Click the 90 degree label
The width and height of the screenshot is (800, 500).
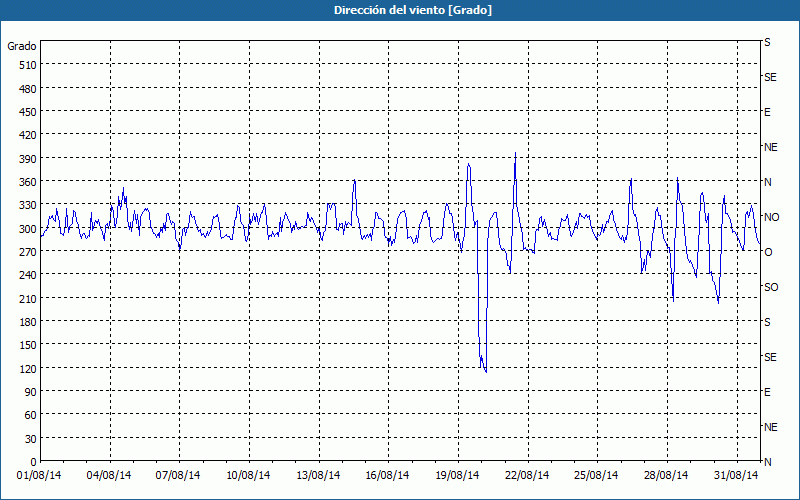click(31, 392)
